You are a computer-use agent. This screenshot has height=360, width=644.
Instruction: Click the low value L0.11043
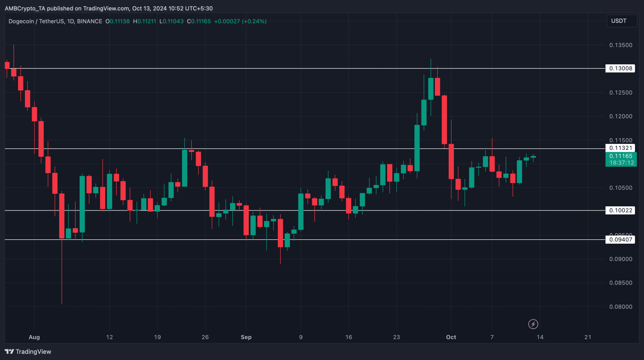pos(172,21)
